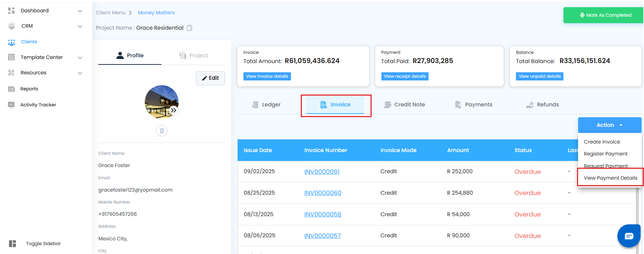Viewport: 644px width, 254px height.
Task: Expand the Template Center chevron
Action: click(80, 58)
